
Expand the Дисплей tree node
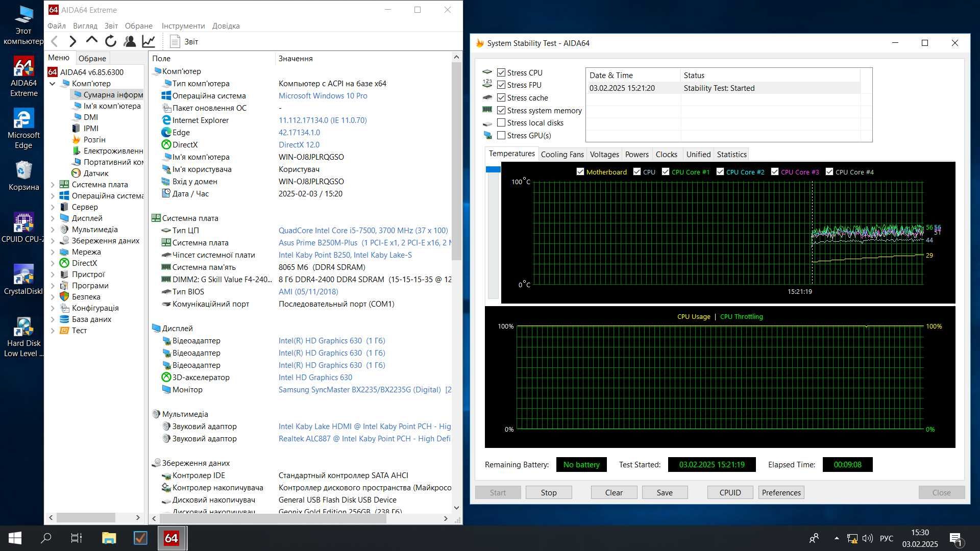53,218
